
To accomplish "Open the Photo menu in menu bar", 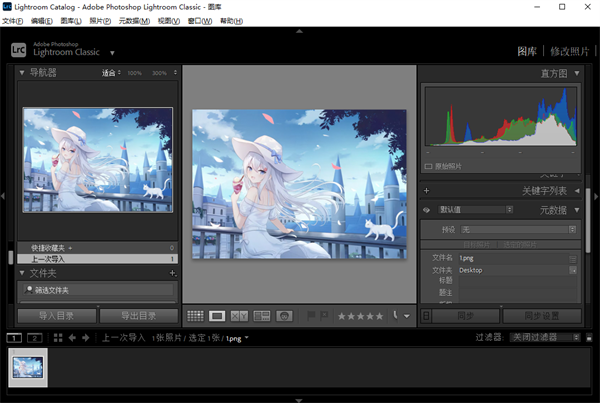I will (100, 20).
